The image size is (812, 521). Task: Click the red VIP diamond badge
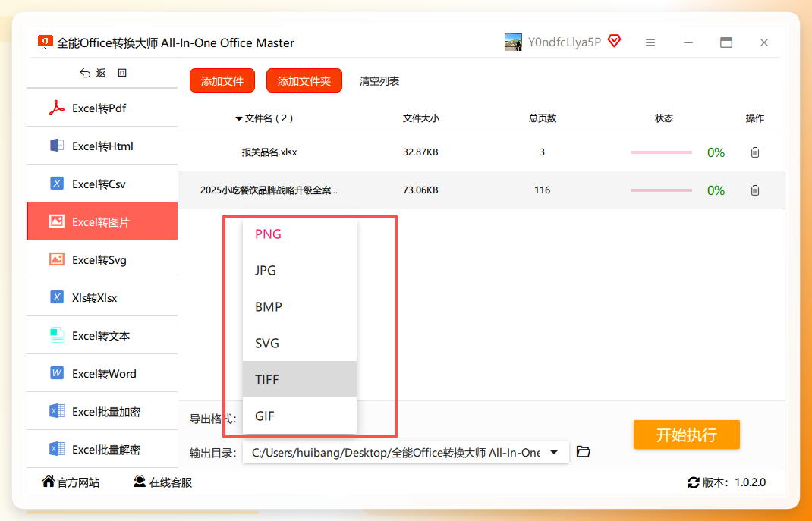614,41
